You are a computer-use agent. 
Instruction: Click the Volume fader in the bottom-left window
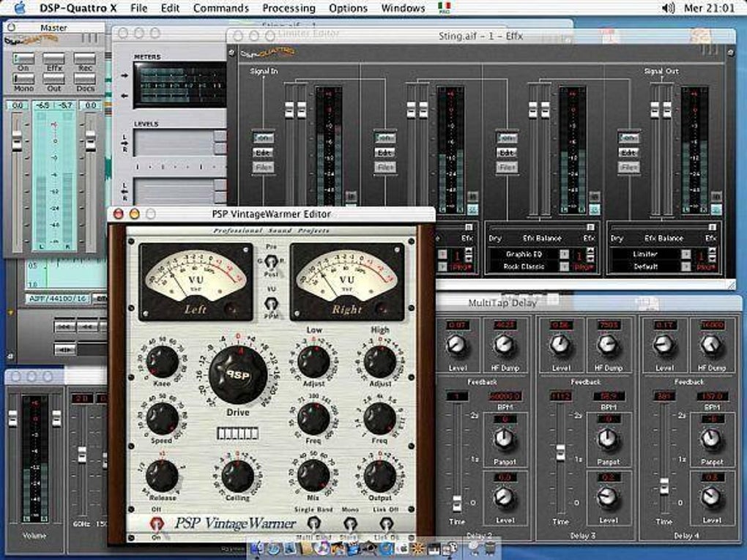(12, 419)
